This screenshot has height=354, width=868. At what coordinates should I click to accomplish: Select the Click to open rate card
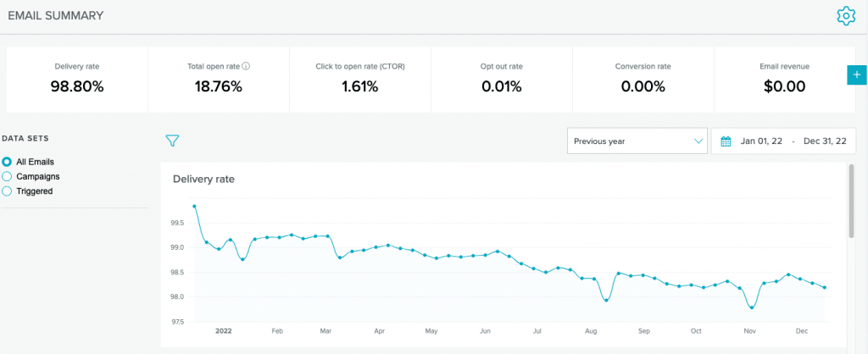[x=360, y=79]
